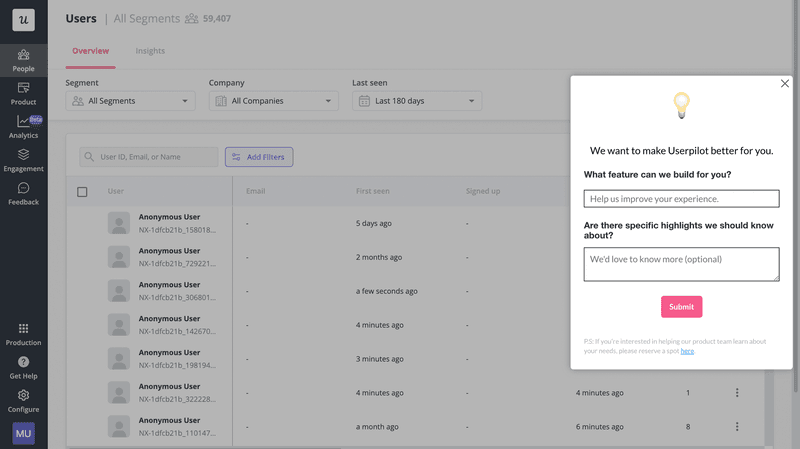Open the Product section in the sidebar
This screenshot has height=449, width=800.
pyautogui.click(x=23, y=94)
